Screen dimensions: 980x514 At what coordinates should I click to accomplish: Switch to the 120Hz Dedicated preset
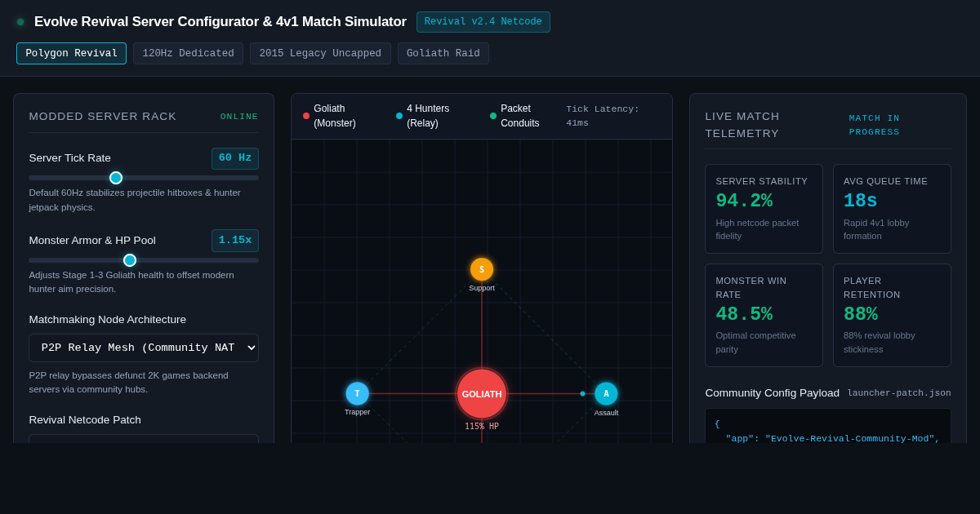click(188, 54)
